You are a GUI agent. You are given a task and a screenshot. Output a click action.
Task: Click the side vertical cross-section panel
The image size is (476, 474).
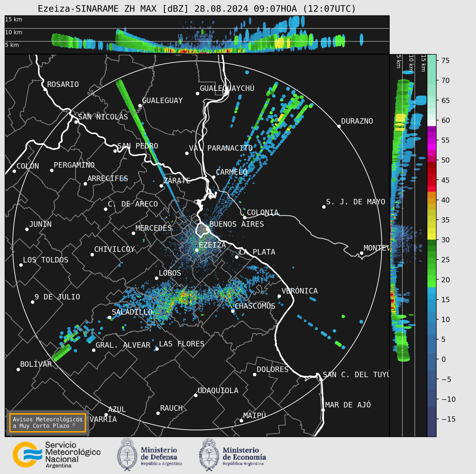coord(408,245)
